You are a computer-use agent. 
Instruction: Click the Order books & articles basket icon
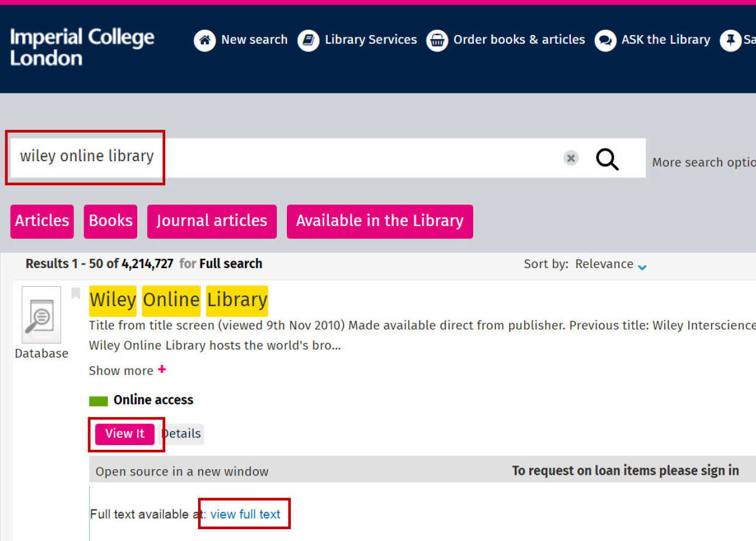(x=437, y=40)
